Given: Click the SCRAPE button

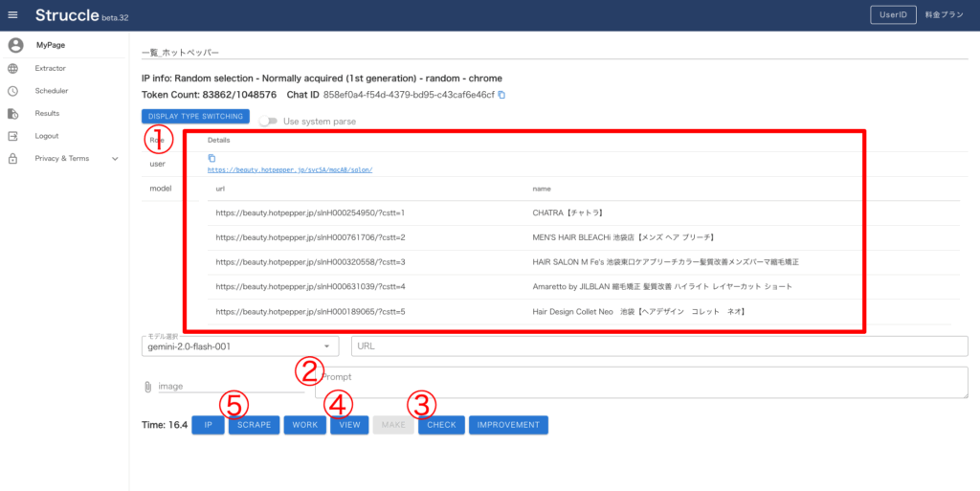Looking at the screenshot, I should coord(254,425).
